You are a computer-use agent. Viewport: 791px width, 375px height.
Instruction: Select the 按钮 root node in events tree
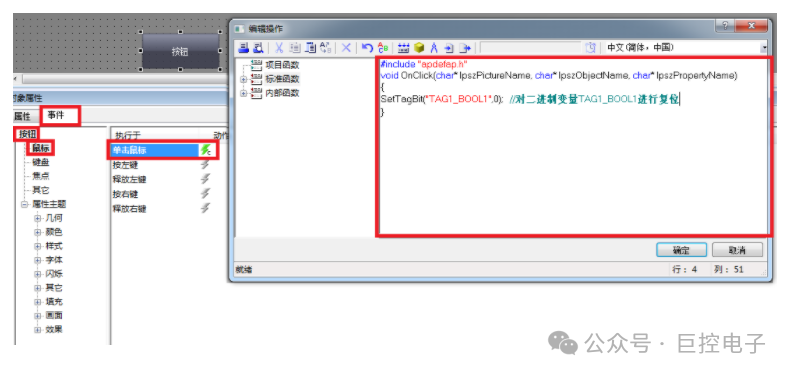[28, 134]
